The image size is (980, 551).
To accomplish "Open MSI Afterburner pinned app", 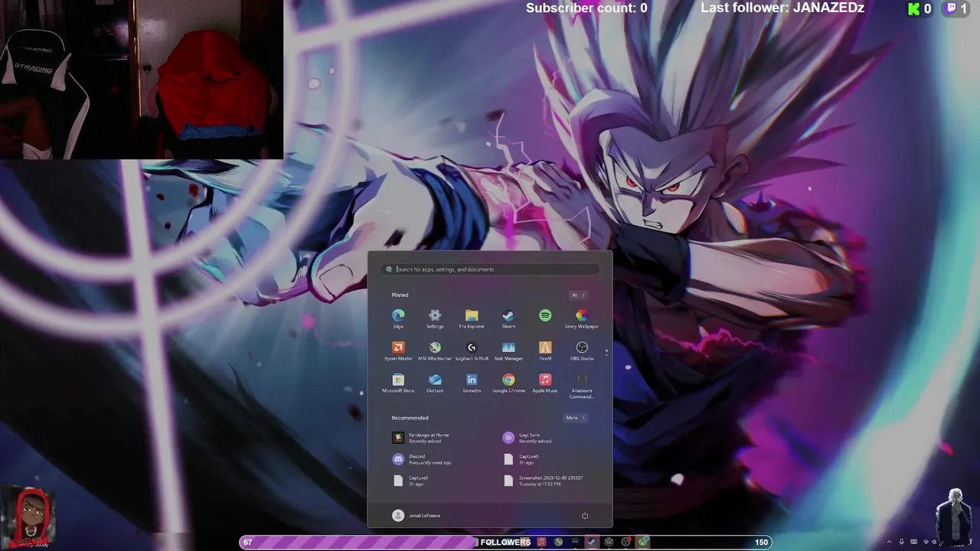I will 435,350.
